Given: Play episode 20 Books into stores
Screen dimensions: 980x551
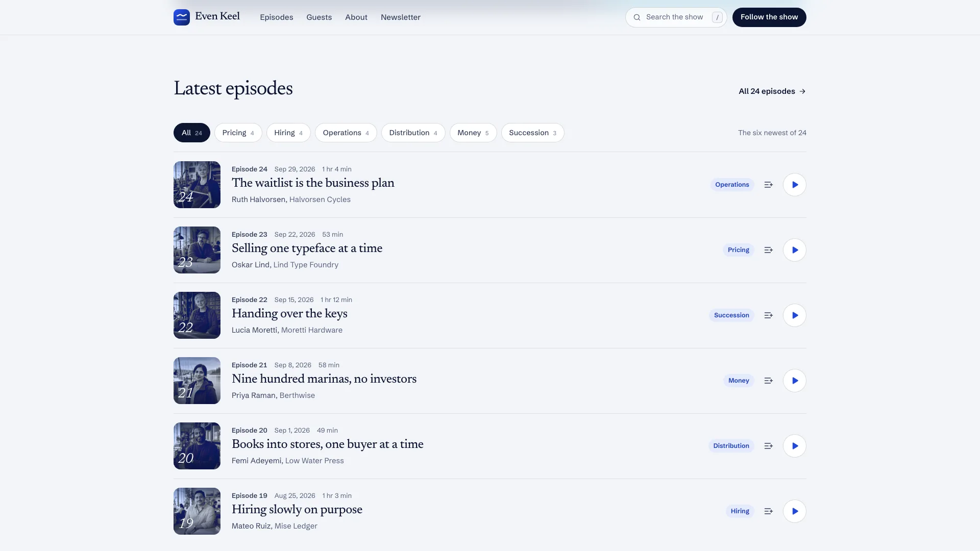Looking at the screenshot, I should tap(795, 446).
